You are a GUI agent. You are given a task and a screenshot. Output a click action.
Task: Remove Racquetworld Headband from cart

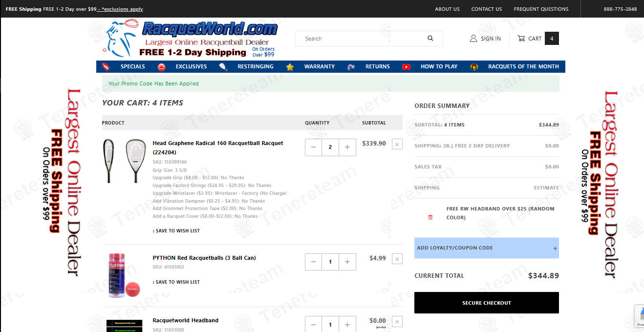pyautogui.click(x=397, y=321)
